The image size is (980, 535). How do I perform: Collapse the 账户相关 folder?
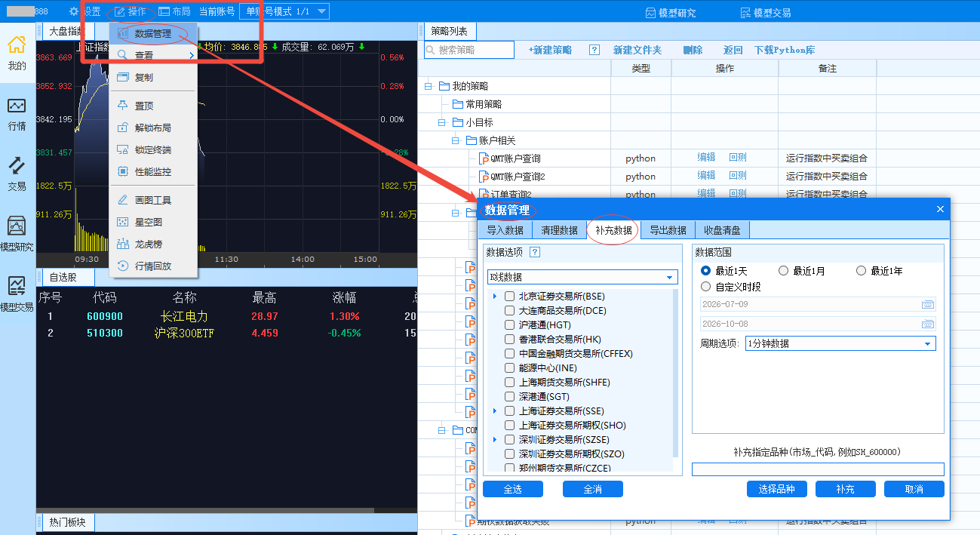[x=456, y=140]
